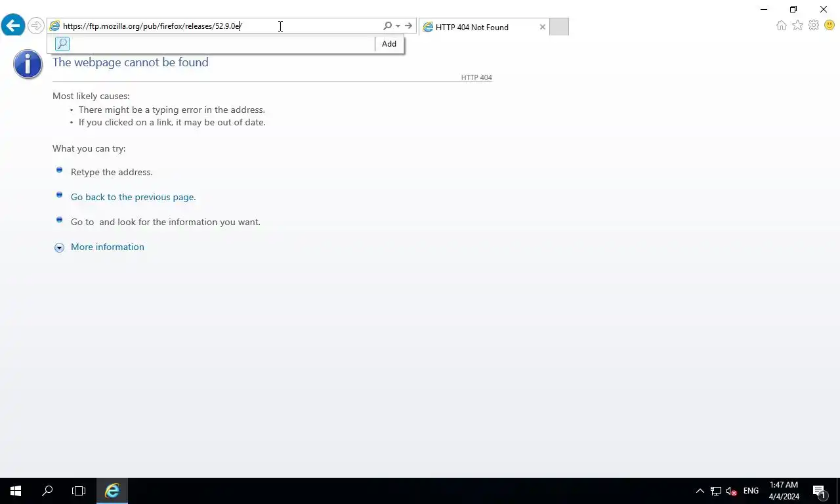
Task: Click the Home icon
Action: [x=781, y=26]
